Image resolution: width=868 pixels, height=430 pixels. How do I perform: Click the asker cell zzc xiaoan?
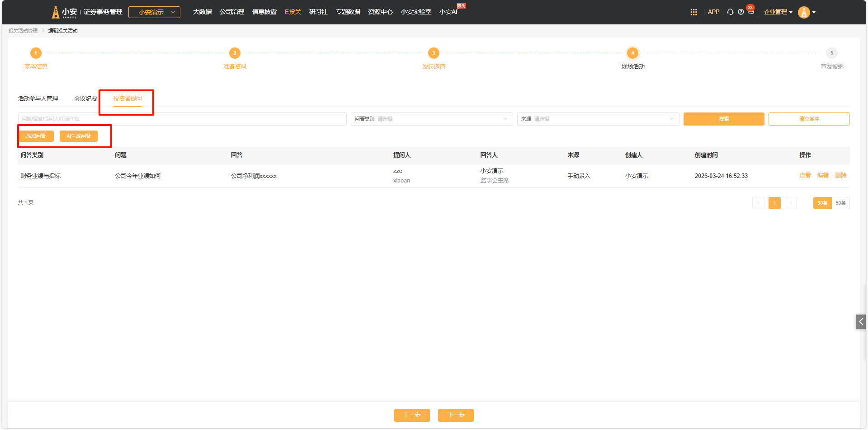402,176
